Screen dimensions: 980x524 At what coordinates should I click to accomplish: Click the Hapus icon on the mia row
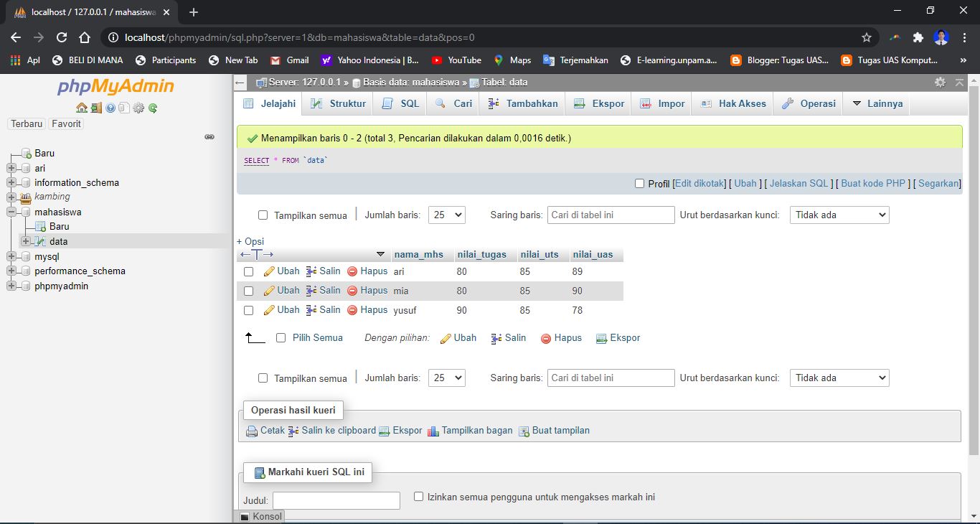(351, 291)
